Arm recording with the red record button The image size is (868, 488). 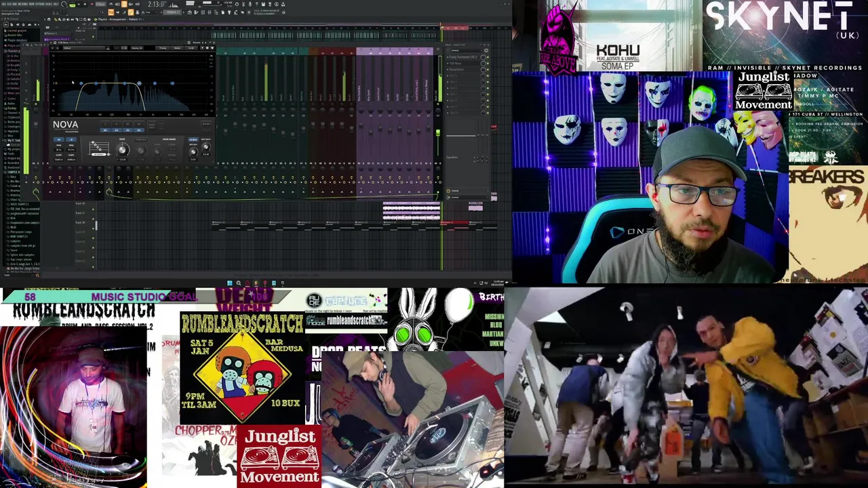(92, 4)
